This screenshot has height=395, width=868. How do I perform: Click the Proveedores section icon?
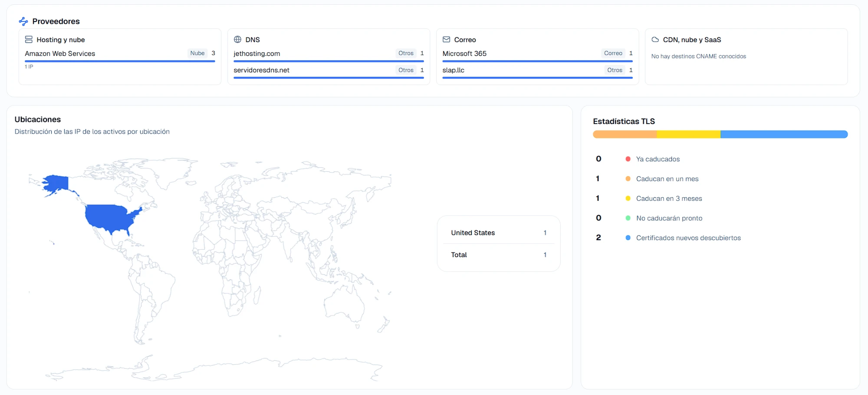[x=23, y=21]
